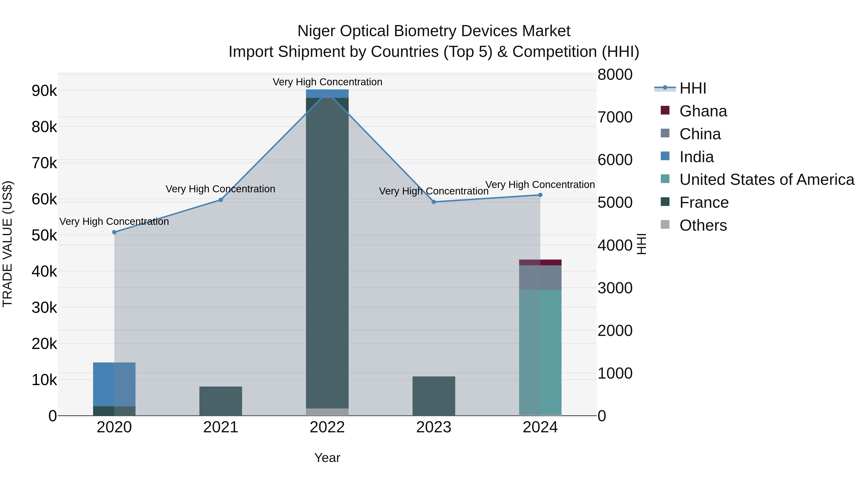Viewport: 868px width, 488px height.
Task: Click the France dark green swatch
Action: click(665, 201)
